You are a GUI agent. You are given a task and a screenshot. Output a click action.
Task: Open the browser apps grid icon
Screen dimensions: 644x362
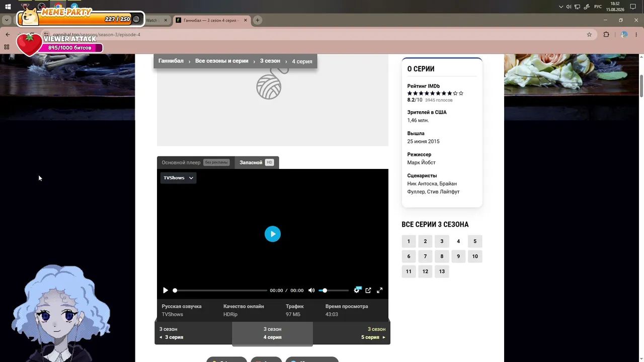click(x=7, y=47)
